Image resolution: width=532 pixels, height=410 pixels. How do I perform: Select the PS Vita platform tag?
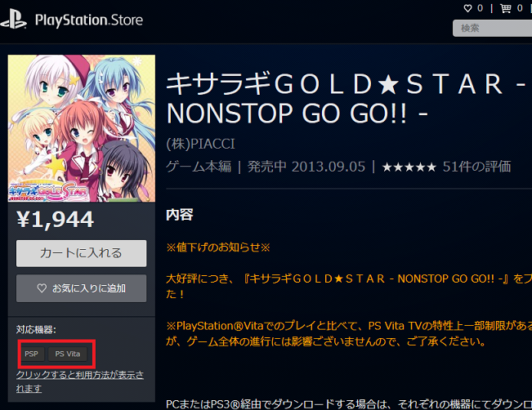pyautogui.click(x=68, y=354)
